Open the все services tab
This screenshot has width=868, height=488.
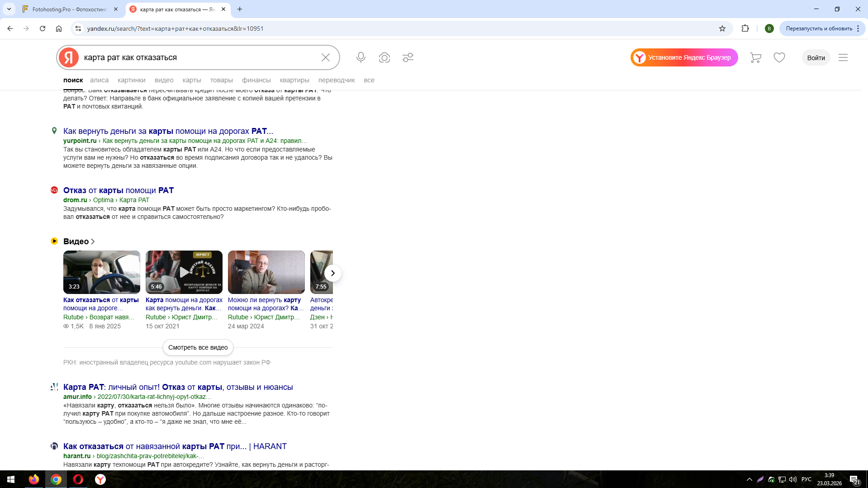pyautogui.click(x=369, y=80)
